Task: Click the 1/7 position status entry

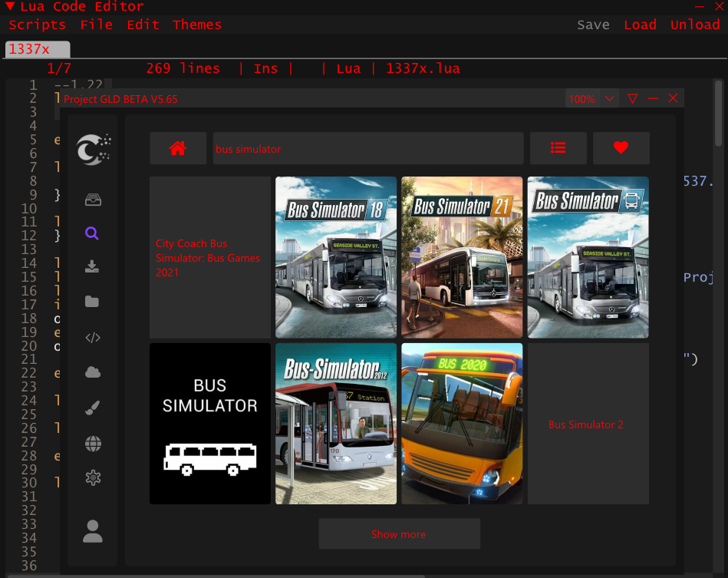Action: click(x=59, y=68)
